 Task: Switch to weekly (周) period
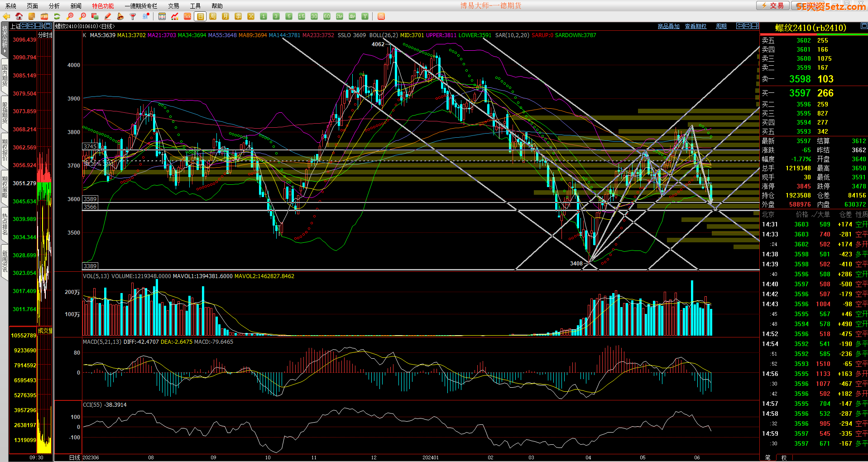[213, 16]
